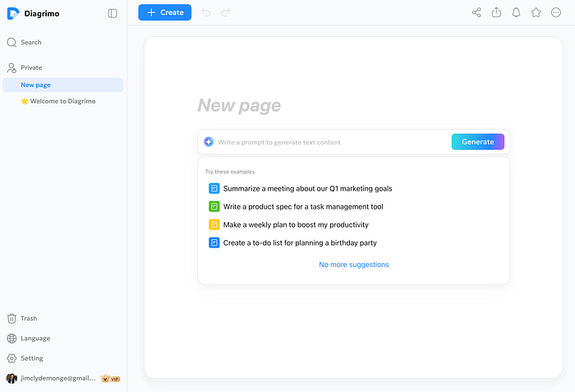575x392 pixels.
Task: Click the Generate button
Action: click(478, 141)
